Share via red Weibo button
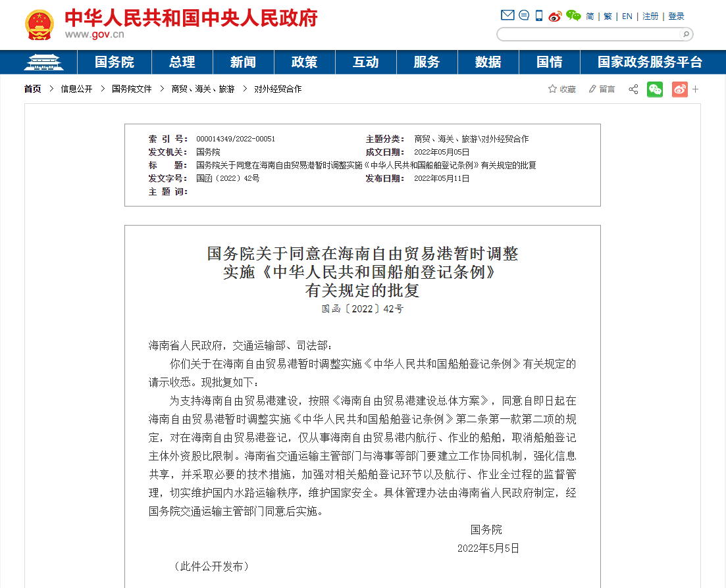Image resolution: width=726 pixels, height=588 pixels. (680, 89)
